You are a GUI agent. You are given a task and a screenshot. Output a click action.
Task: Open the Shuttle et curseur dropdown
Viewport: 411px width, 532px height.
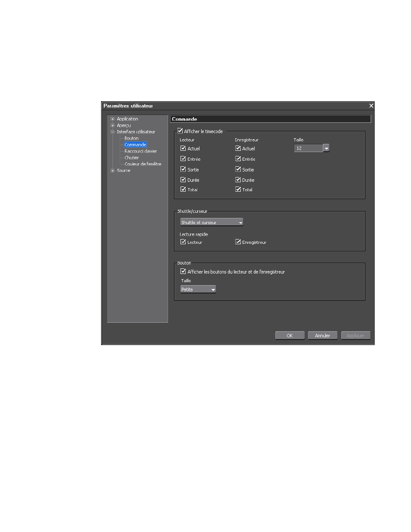tap(212, 222)
